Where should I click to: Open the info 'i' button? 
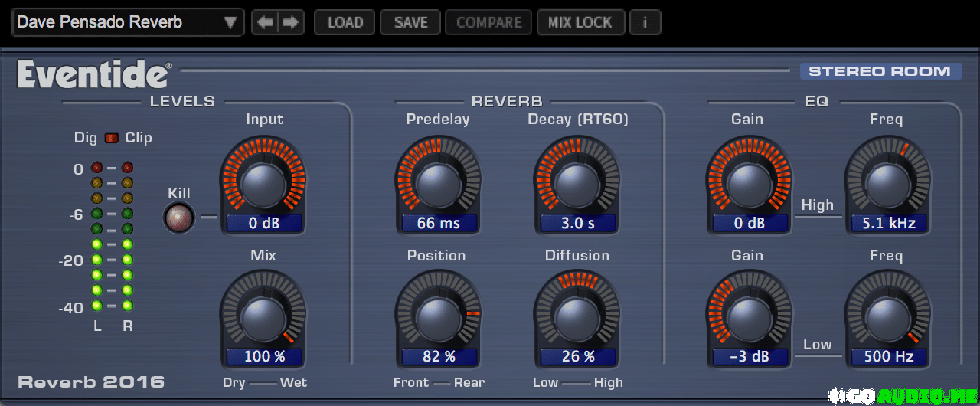(645, 23)
